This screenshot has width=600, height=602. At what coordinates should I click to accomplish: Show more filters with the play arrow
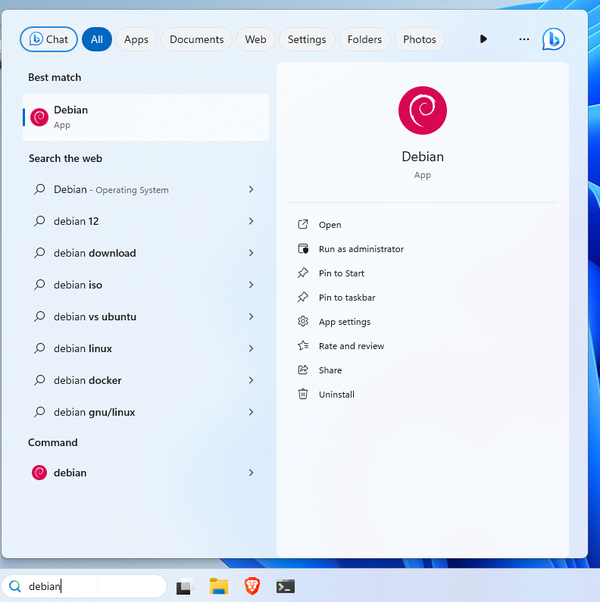click(483, 39)
